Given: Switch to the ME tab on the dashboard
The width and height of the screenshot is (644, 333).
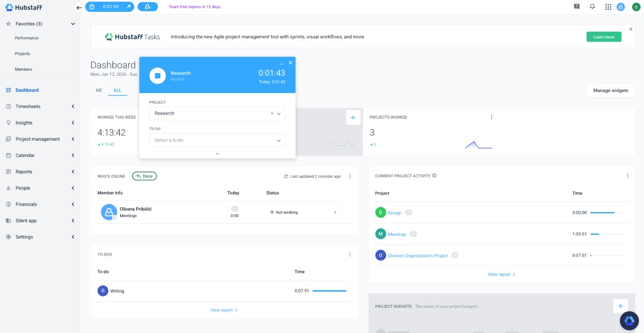Looking at the screenshot, I should pos(98,90).
